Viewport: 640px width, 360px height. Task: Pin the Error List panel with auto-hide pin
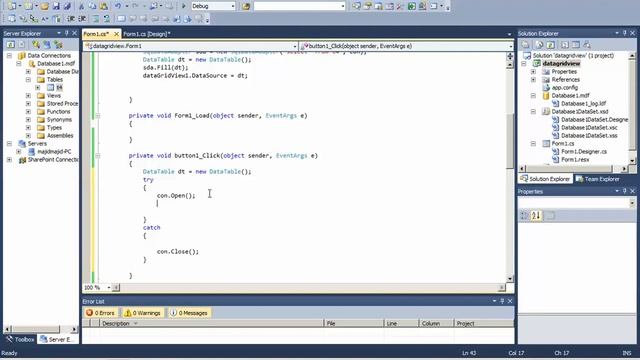tap(502, 301)
